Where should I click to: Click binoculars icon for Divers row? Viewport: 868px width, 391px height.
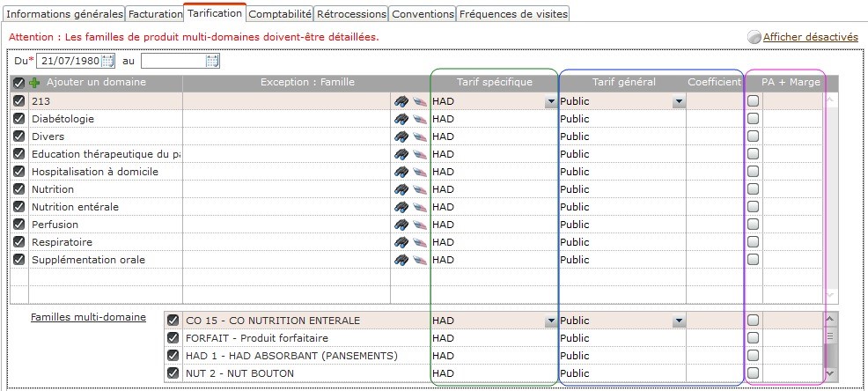tap(401, 136)
